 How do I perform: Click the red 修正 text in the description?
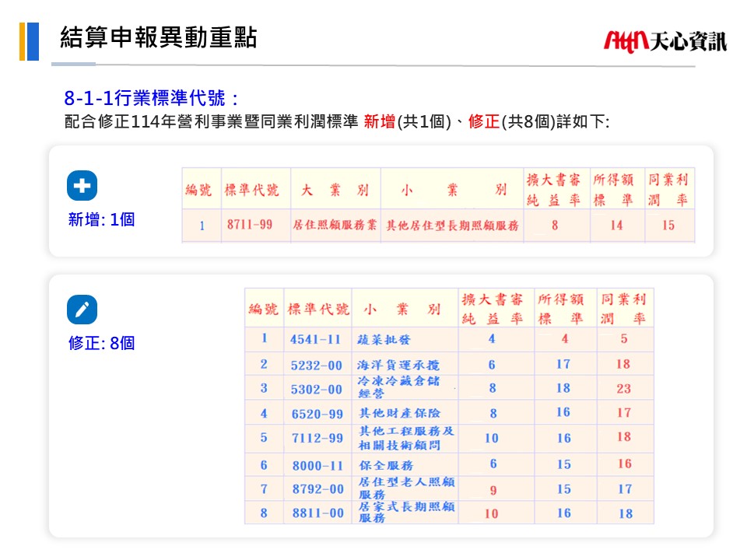[483, 121]
